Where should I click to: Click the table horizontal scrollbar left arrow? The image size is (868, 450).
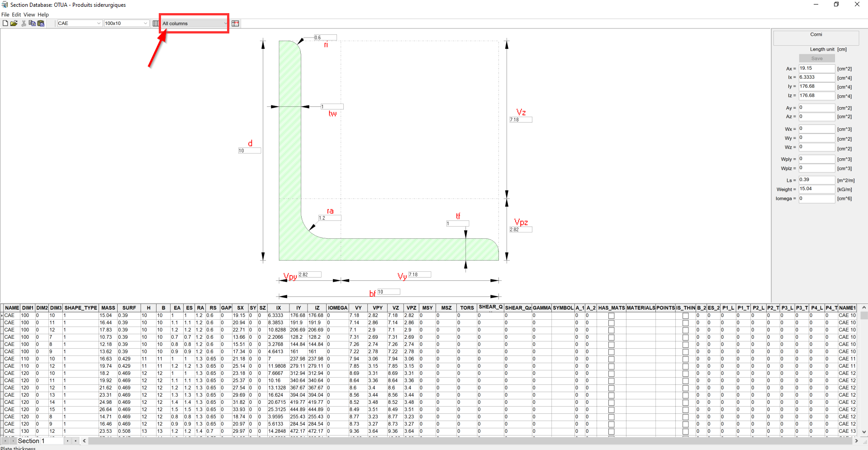tap(84, 441)
